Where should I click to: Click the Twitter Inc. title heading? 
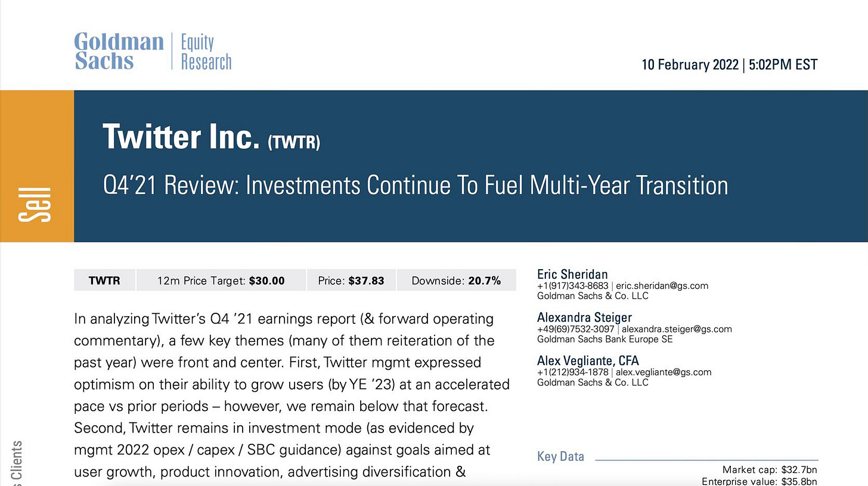(x=181, y=136)
